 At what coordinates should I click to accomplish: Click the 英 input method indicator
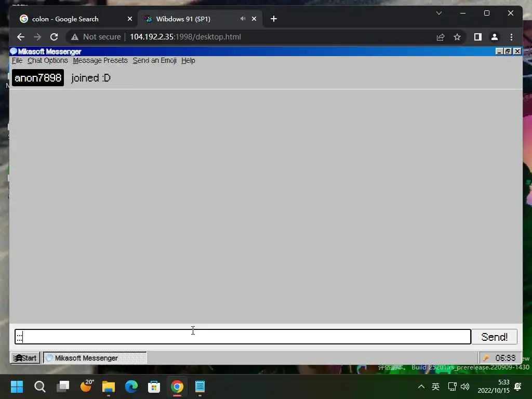click(x=435, y=387)
